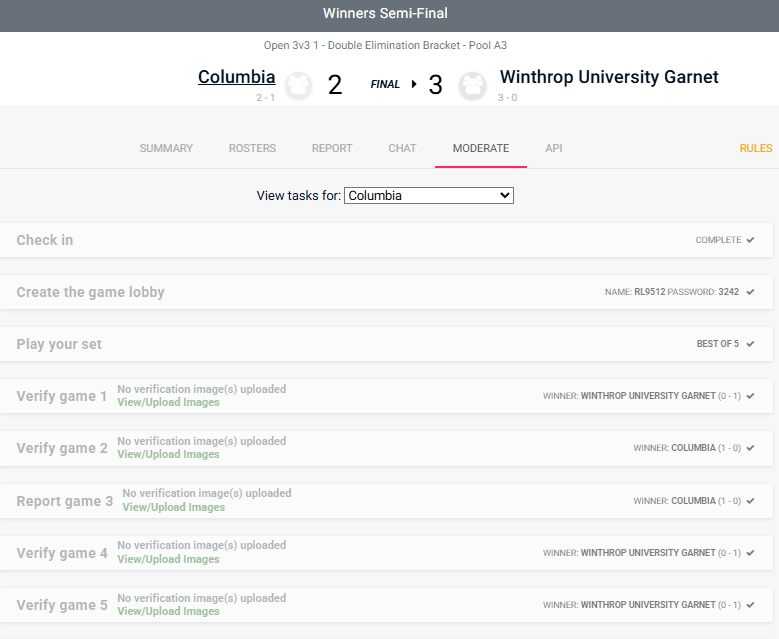Click game 2 WINNER: COLUMBIA text

click(x=674, y=448)
